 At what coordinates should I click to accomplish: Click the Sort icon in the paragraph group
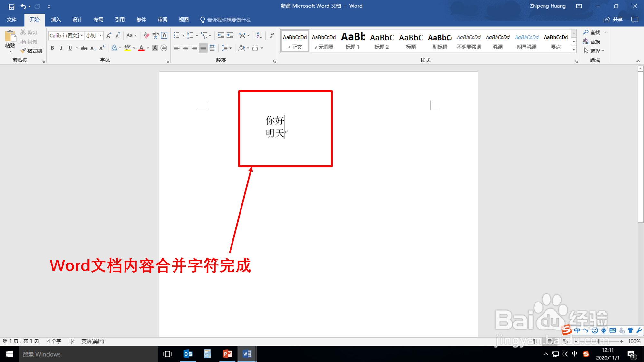pos(259,35)
